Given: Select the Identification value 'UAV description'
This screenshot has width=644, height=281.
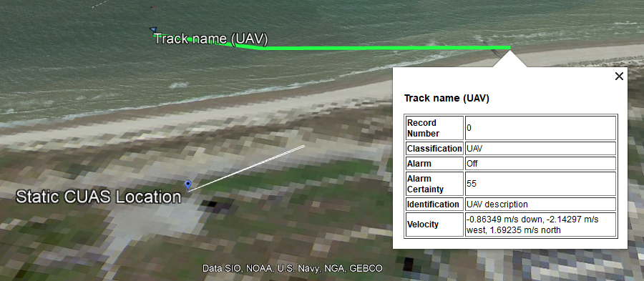Looking at the screenshot, I should click(x=540, y=204).
